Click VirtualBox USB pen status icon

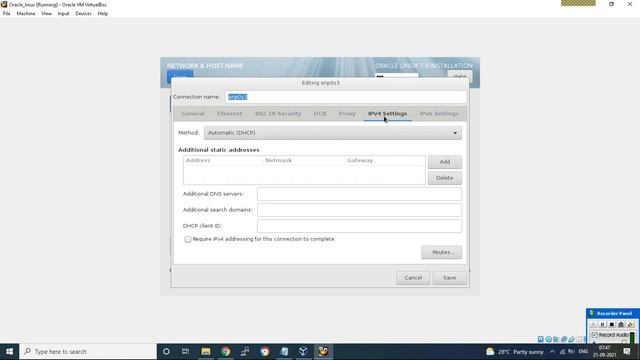(572, 339)
